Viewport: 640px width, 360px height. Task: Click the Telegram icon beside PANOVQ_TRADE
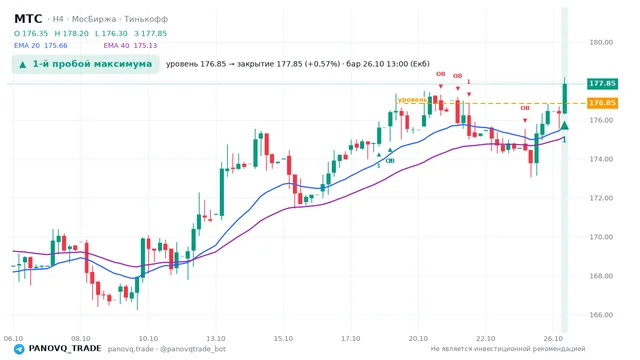[x=19, y=349]
